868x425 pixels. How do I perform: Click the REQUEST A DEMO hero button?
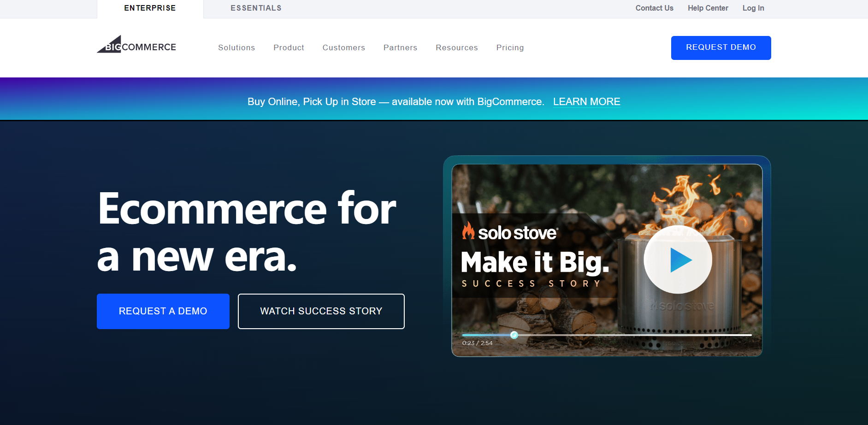pyautogui.click(x=163, y=311)
